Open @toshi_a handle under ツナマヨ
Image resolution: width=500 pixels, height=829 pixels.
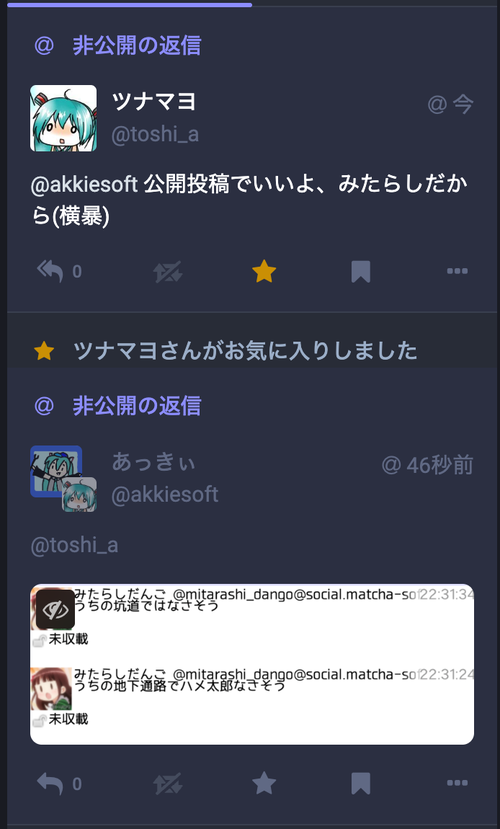(155, 134)
